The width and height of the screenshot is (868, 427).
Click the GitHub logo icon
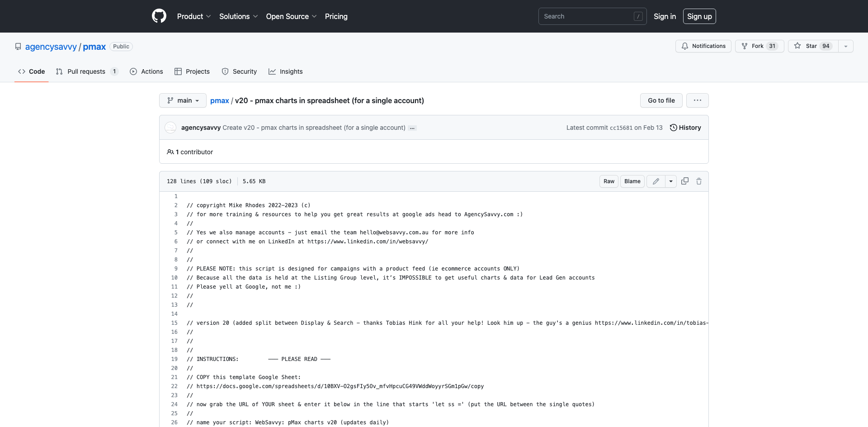159,16
